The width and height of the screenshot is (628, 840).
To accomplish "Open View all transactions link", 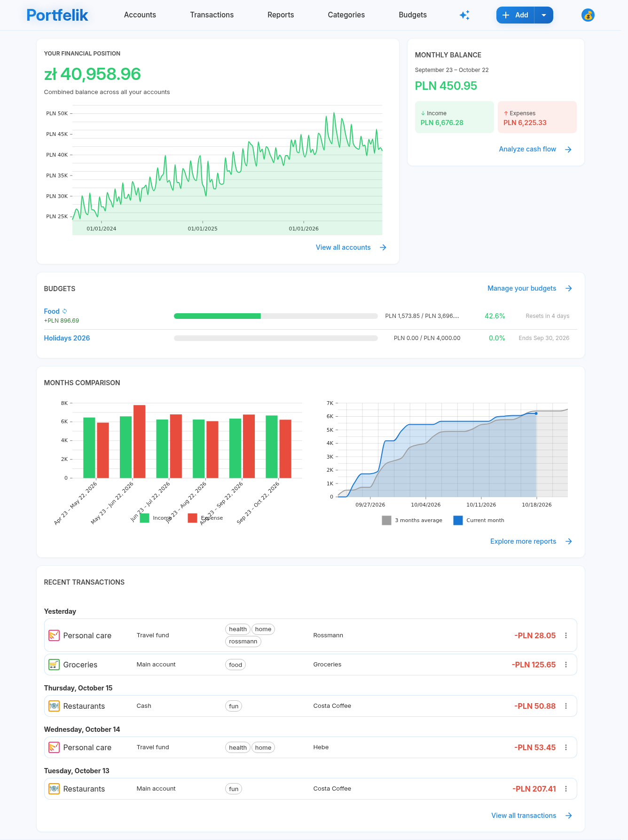I will tap(524, 816).
